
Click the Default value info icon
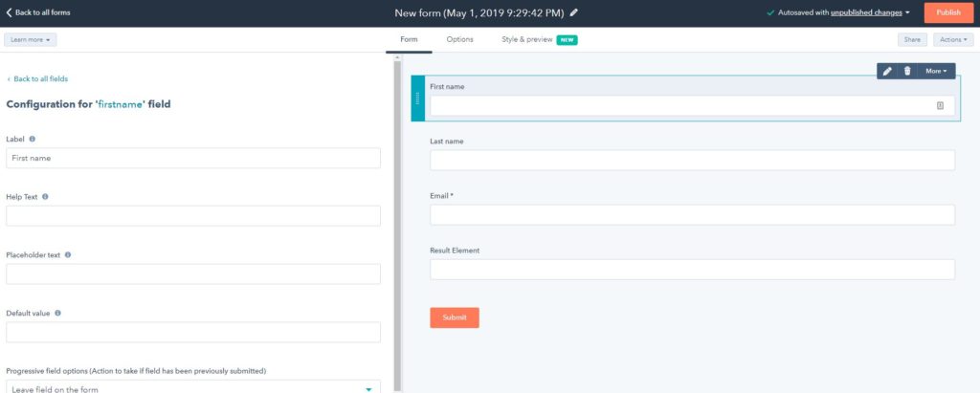click(57, 313)
